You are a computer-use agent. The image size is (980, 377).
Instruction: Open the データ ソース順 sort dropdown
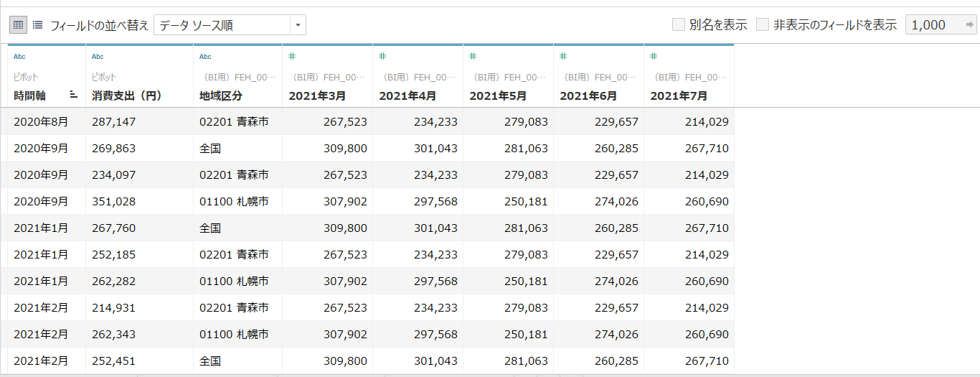230,25
